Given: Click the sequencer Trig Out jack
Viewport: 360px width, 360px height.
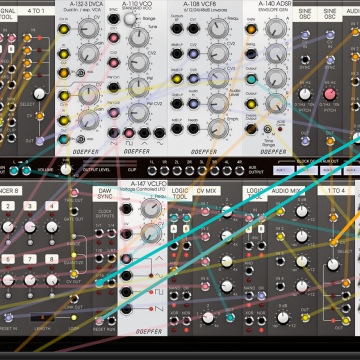Looking at the screenshot, I should tap(74, 192).
